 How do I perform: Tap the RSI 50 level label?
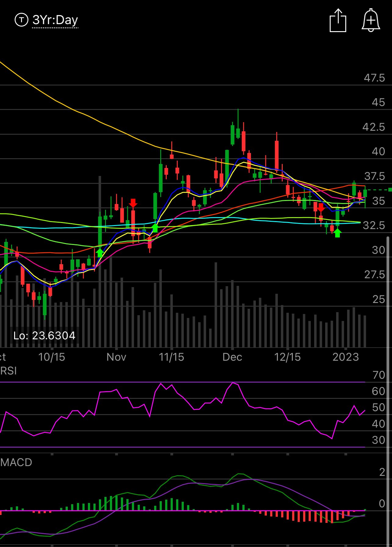click(x=379, y=407)
